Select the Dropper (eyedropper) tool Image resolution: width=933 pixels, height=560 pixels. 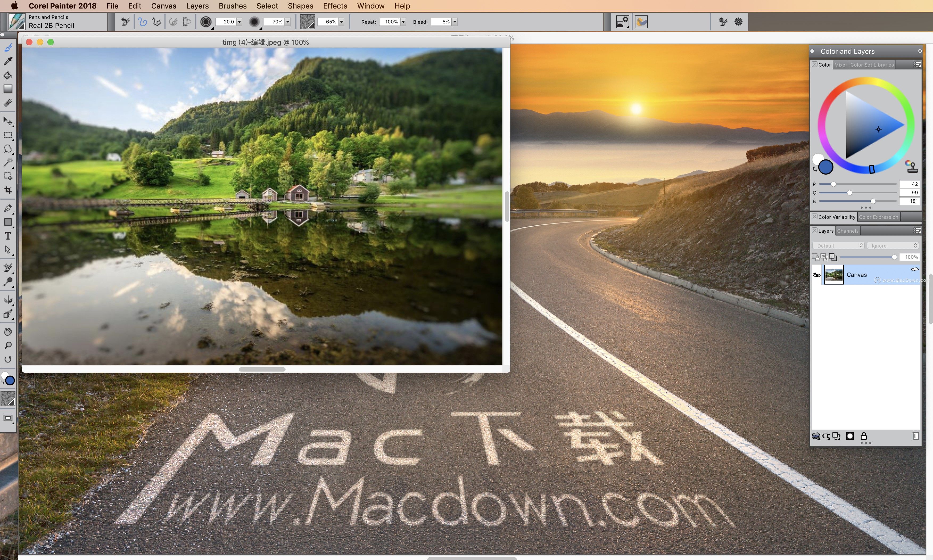coord(8,61)
